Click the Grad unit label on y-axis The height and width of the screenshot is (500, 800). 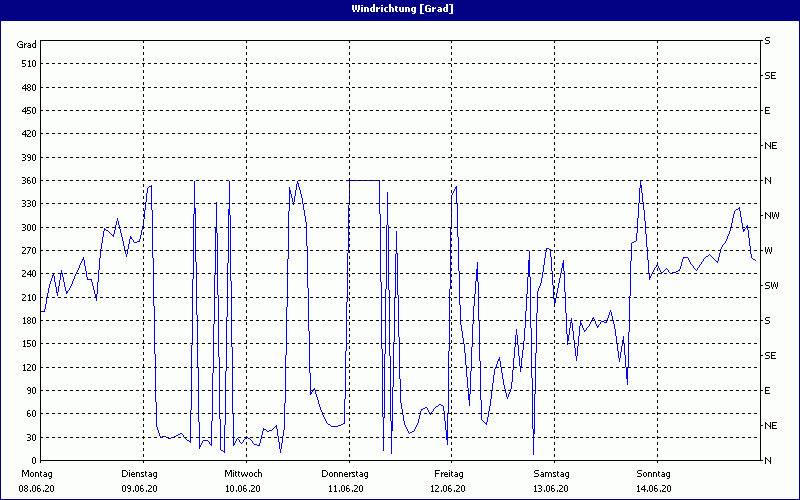click(27, 44)
